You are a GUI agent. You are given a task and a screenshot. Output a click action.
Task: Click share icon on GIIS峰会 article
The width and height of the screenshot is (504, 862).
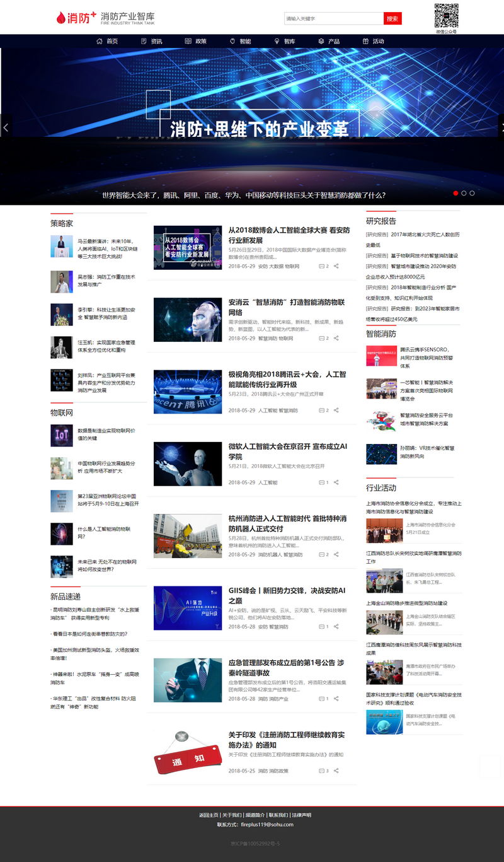point(336,627)
